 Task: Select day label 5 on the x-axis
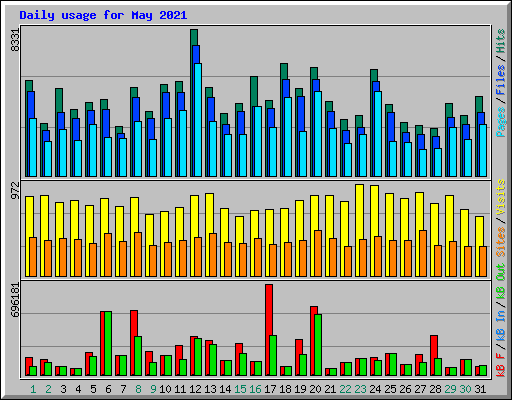coord(93,389)
